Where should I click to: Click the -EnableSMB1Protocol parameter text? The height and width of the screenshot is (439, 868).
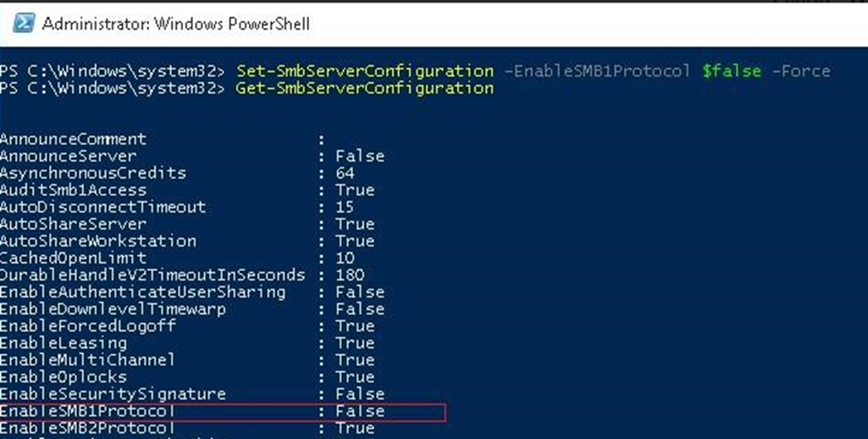(x=598, y=71)
